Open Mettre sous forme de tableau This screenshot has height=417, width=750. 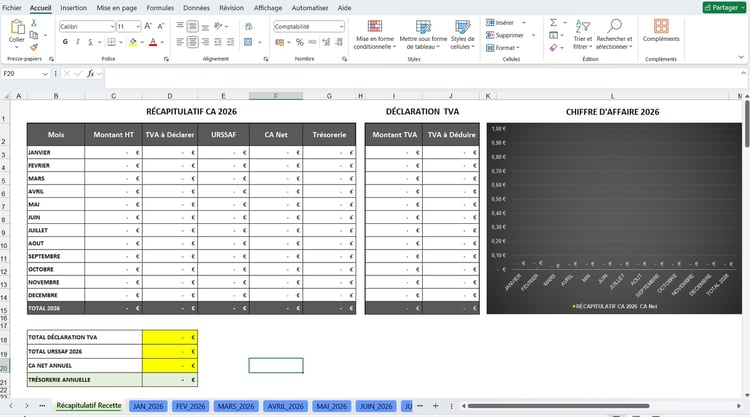point(423,34)
